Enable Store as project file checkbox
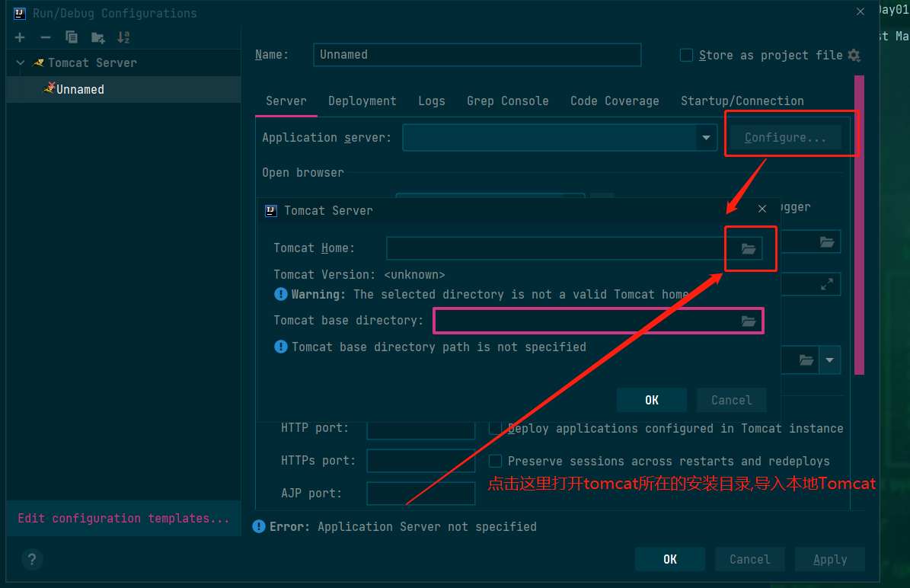 [686, 55]
